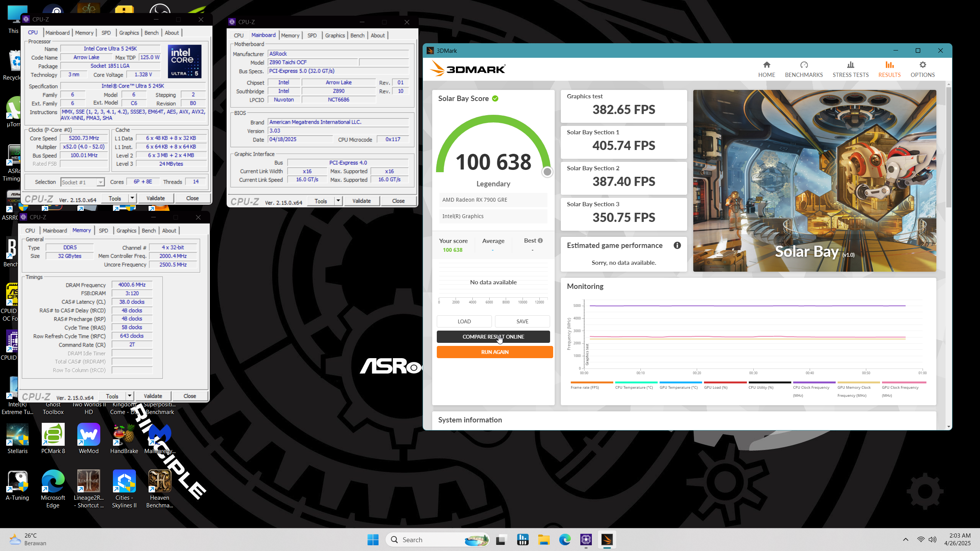
Task: Open the Options gear in 3DMark
Action: click(923, 65)
